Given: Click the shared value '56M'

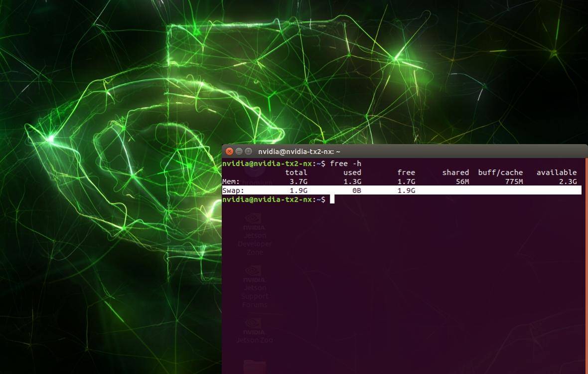Looking at the screenshot, I should pos(462,182).
